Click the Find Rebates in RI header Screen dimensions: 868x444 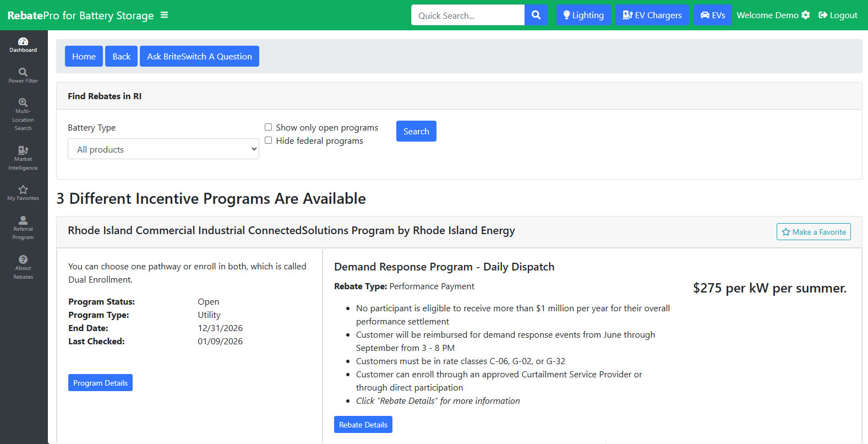tap(105, 96)
